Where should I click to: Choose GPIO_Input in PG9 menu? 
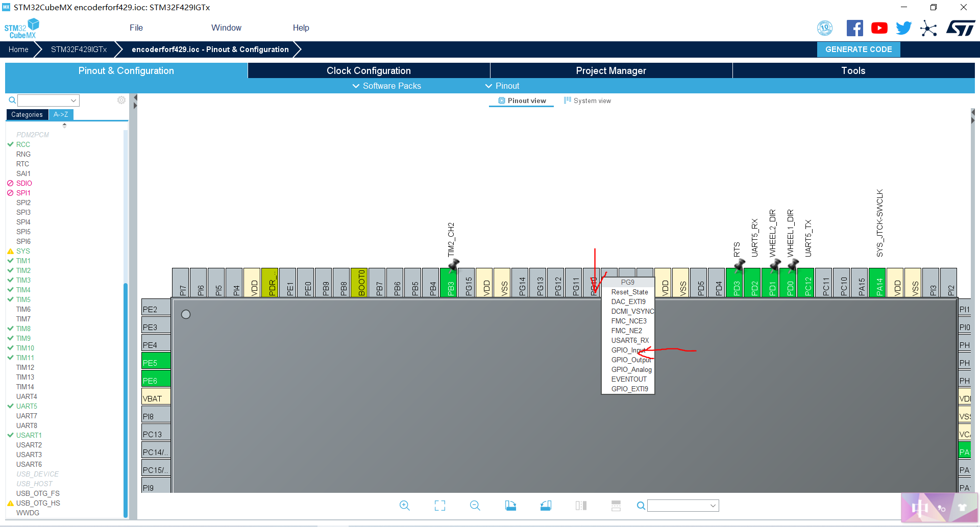[x=628, y=350]
